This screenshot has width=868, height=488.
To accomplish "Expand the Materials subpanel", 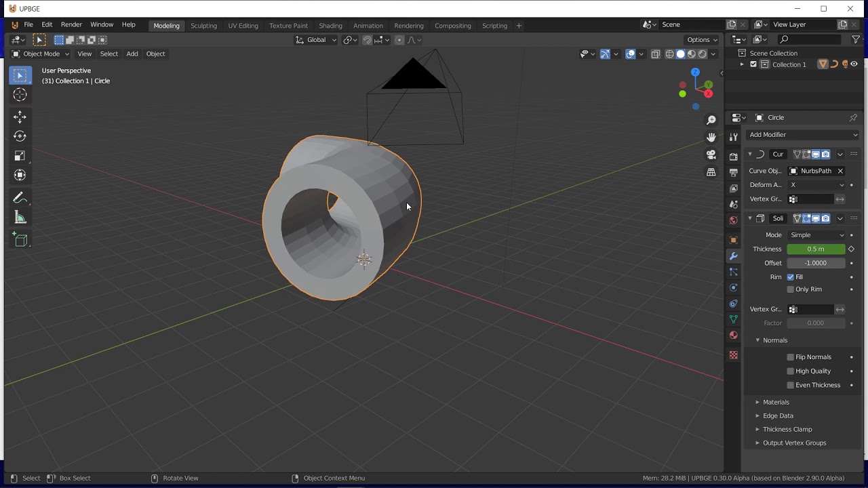I will 776,403.
